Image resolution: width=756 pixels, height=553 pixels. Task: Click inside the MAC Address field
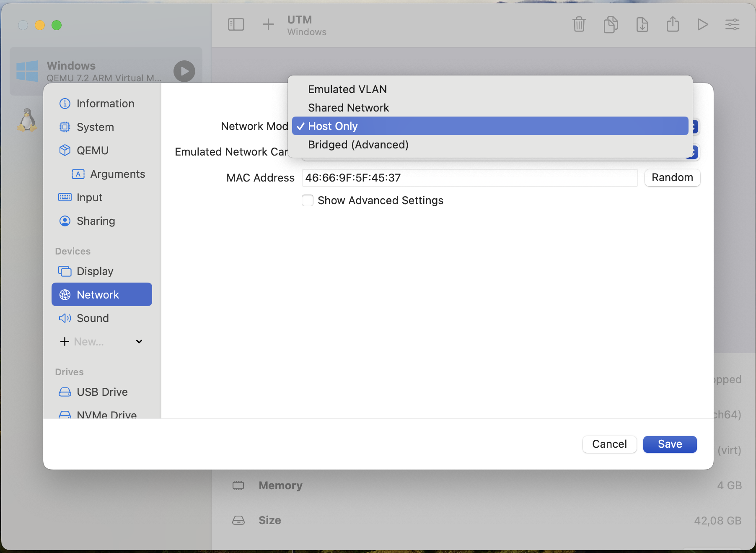pyautogui.click(x=469, y=177)
